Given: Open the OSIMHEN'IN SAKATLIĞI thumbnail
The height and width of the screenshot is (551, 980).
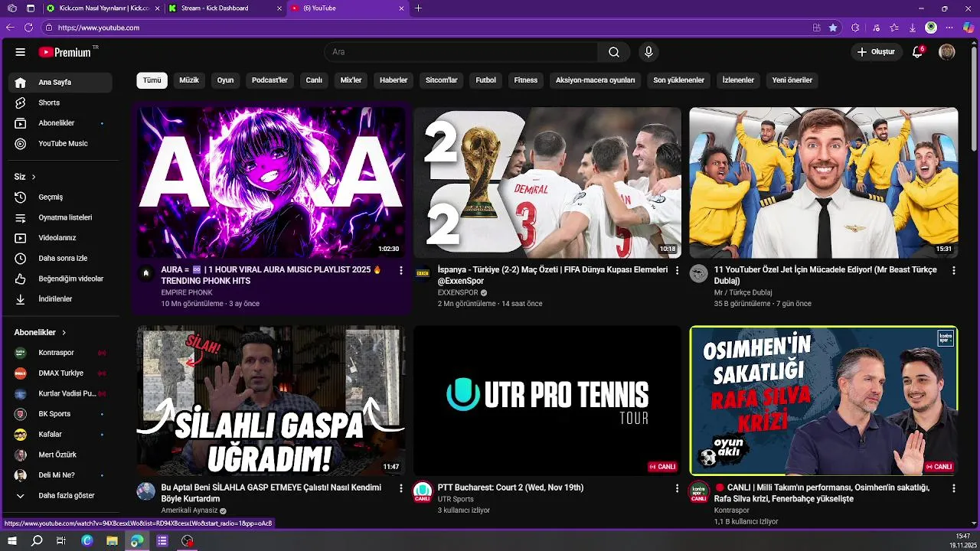Looking at the screenshot, I should [x=824, y=400].
